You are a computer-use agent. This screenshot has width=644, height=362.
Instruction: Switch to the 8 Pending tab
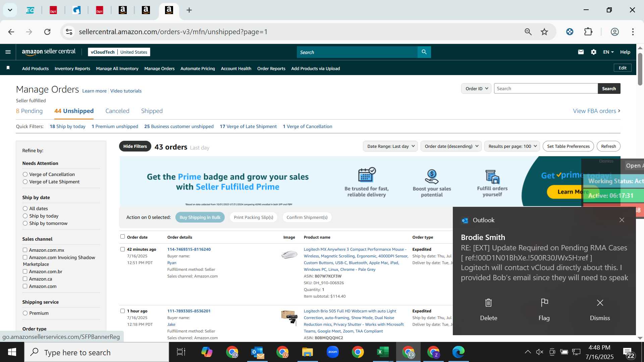[x=29, y=111]
